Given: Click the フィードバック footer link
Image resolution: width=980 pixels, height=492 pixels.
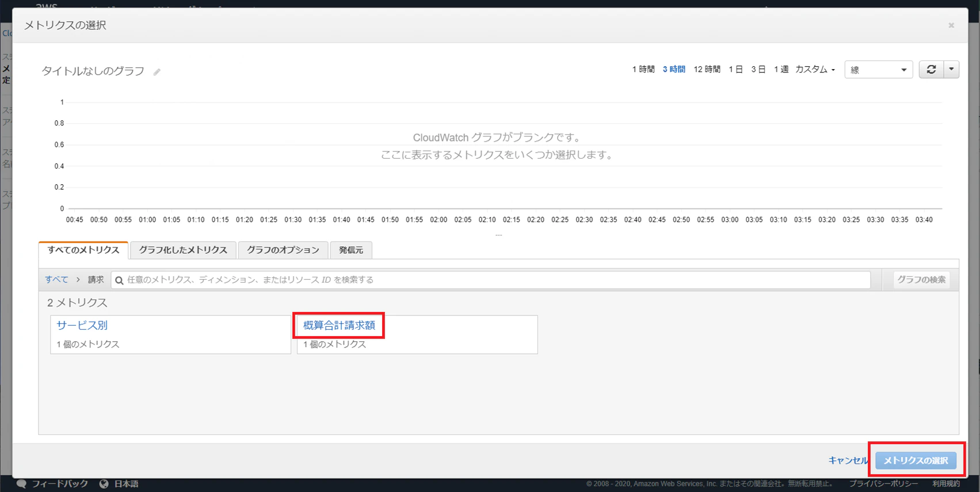Looking at the screenshot, I should pyautogui.click(x=60, y=484).
